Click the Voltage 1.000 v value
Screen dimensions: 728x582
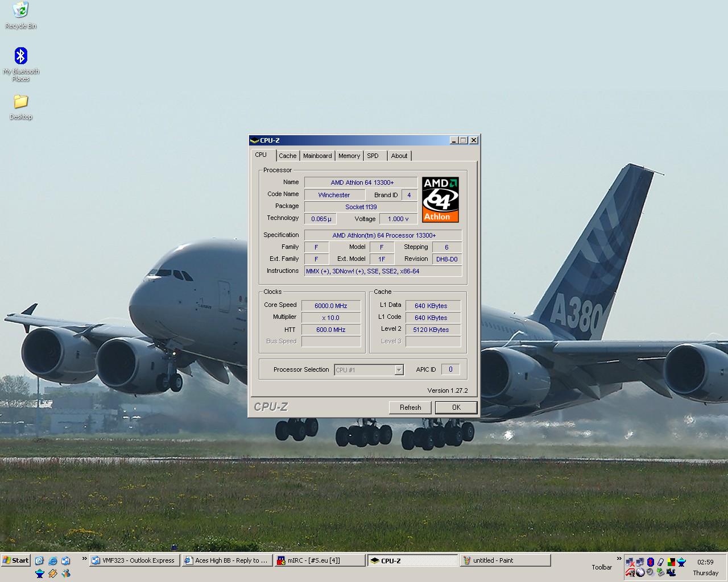(398, 219)
